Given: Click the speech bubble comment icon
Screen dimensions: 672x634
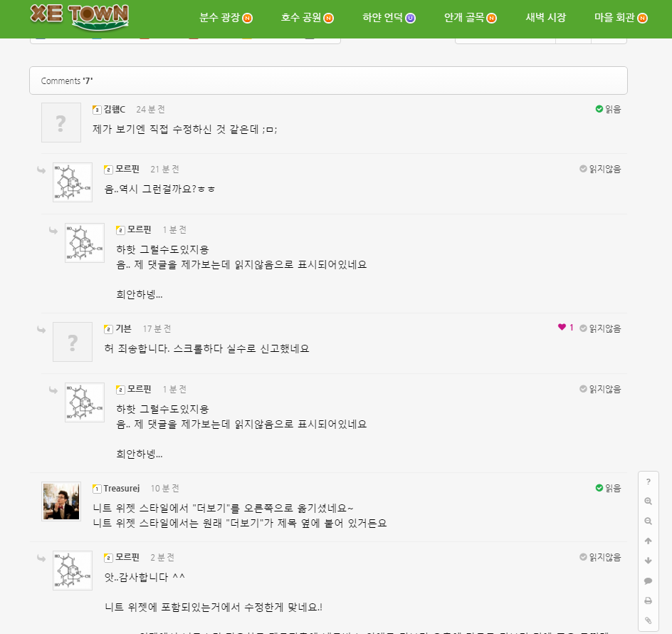Looking at the screenshot, I should 648,581.
